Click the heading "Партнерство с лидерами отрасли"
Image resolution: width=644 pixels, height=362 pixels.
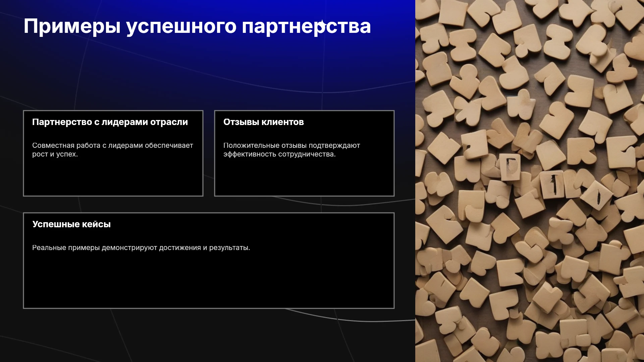[110, 122]
